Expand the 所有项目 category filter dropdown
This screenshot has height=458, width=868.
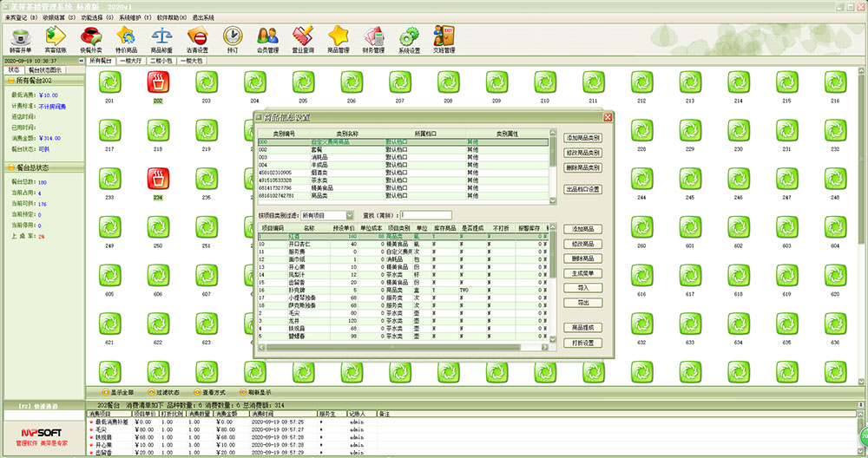350,214
